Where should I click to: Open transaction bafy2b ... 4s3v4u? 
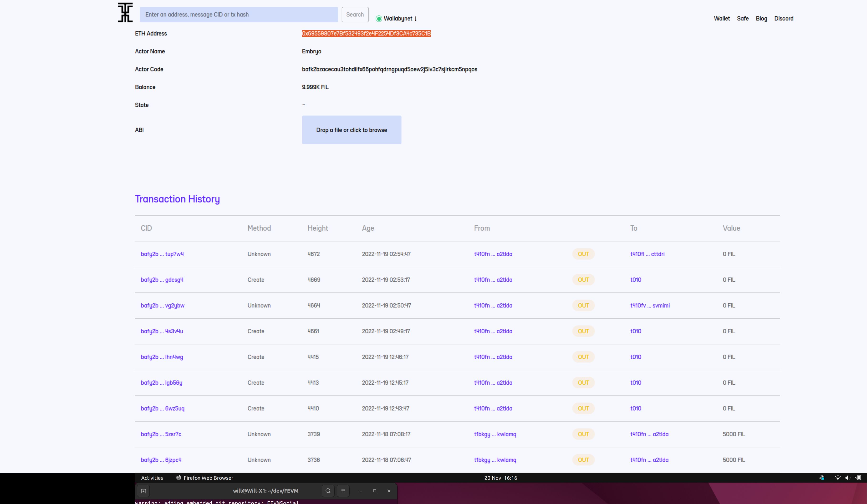tap(162, 331)
